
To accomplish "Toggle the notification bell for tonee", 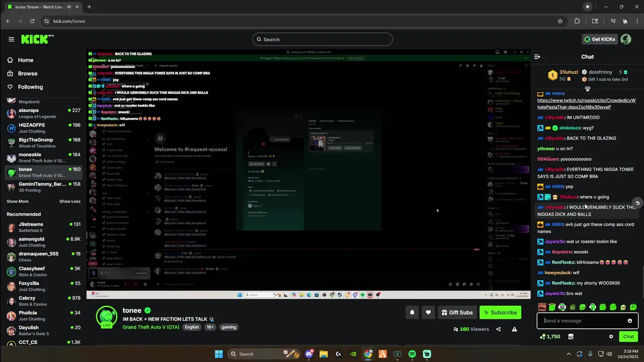I will pyautogui.click(x=412, y=312).
